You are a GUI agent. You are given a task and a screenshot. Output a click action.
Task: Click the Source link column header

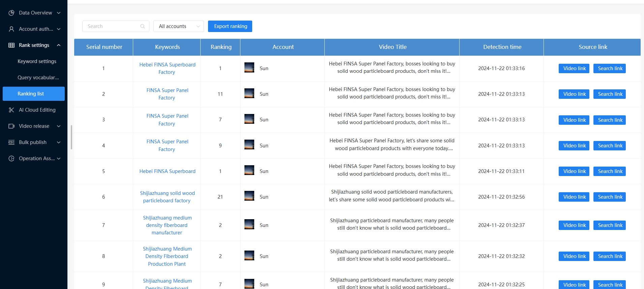pyautogui.click(x=593, y=47)
